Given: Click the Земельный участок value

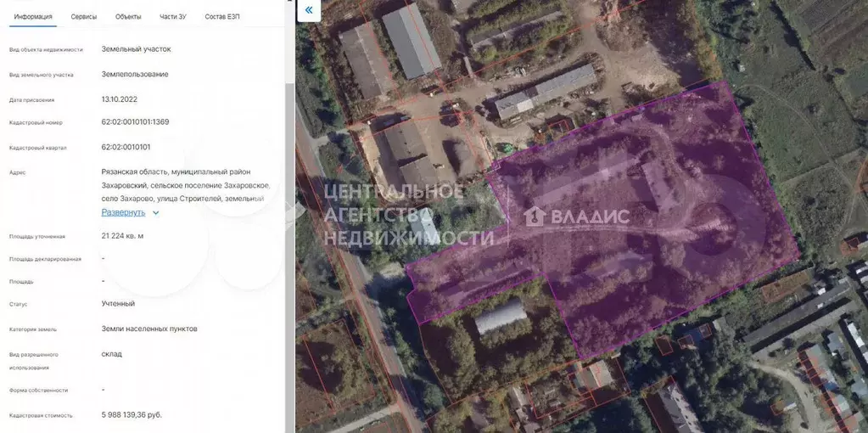Looking at the screenshot, I should click(x=136, y=48).
